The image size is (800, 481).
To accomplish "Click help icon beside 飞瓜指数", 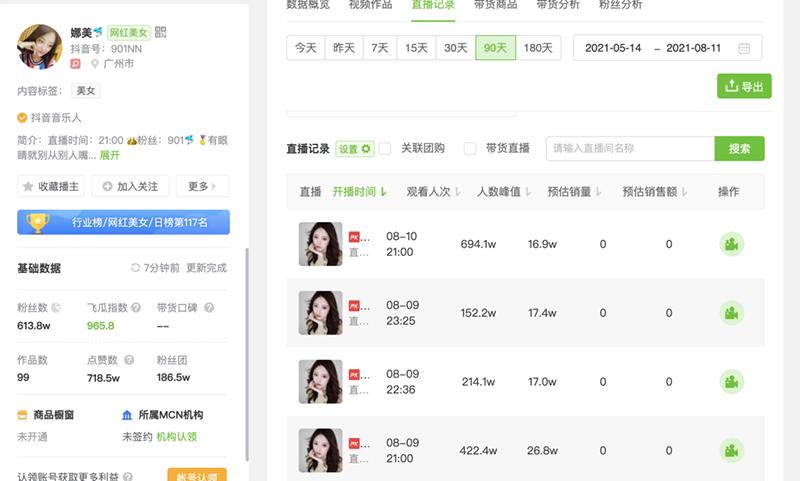I will click(136, 308).
